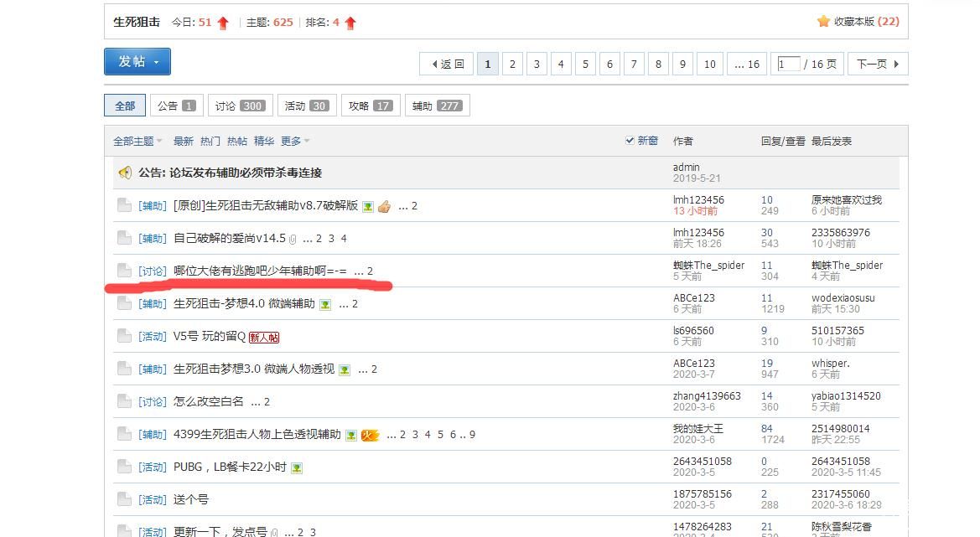Select the 全部 category tab
Image resolution: width=980 pixels, height=537 pixels.
[125, 106]
